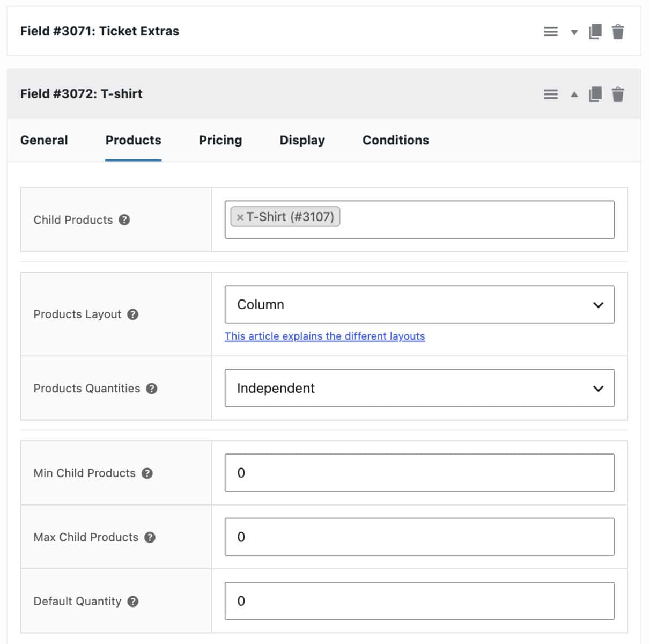Screen dimensions: 650x644
Task: Open the Products Quantities dropdown
Action: tap(419, 388)
